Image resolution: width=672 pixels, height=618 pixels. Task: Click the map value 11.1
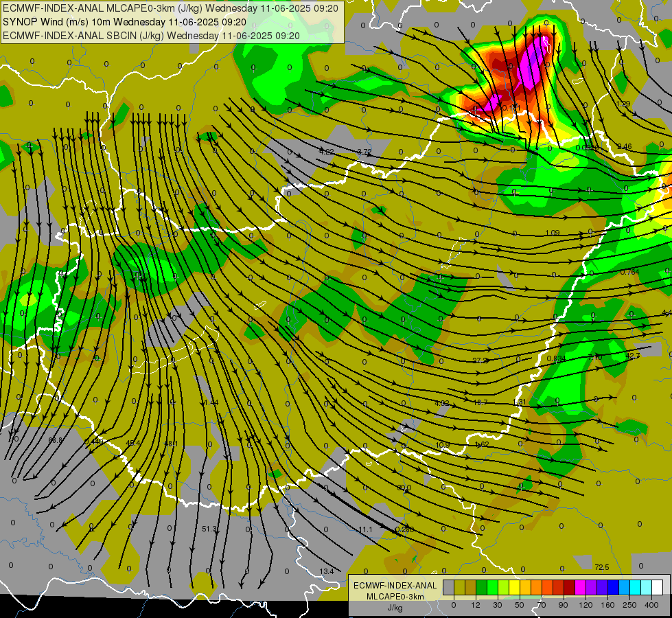[x=365, y=529]
